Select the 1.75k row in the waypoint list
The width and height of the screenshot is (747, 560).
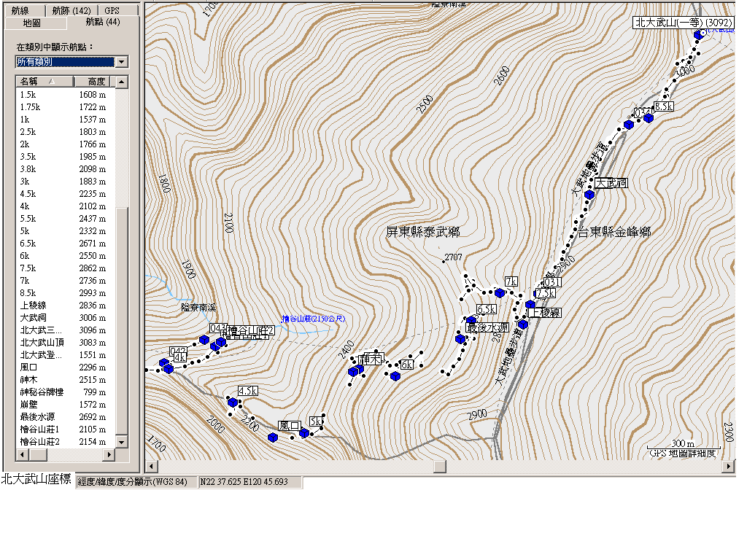(x=65, y=107)
